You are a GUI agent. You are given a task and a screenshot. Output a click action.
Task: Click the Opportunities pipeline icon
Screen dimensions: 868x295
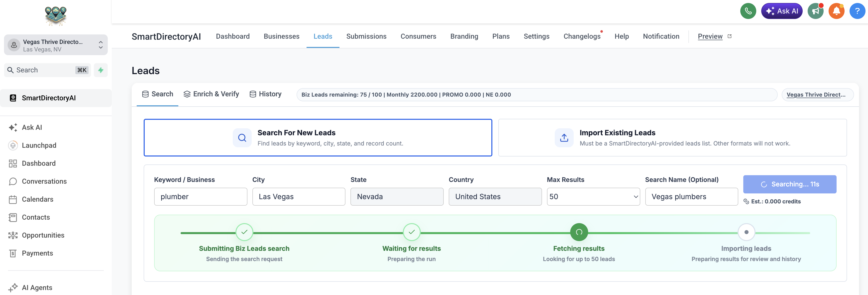pyautogui.click(x=13, y=235)
